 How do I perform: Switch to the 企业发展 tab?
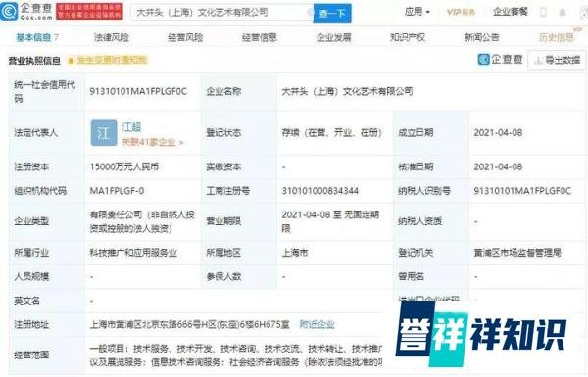pyautogui.click(x=334, y=37)
